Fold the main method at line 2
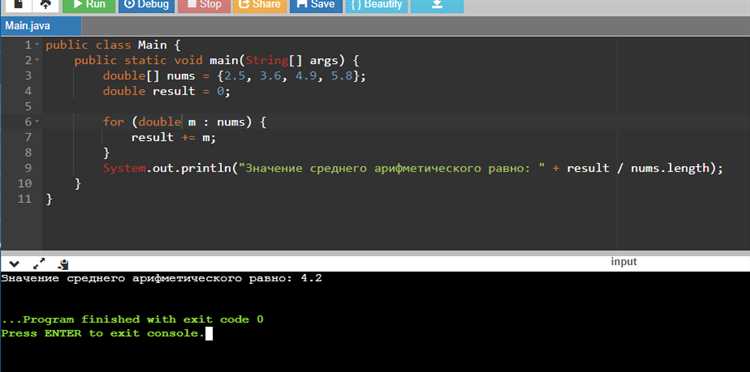The height and width of the screenshot is (372, 750). coord(36,61)
